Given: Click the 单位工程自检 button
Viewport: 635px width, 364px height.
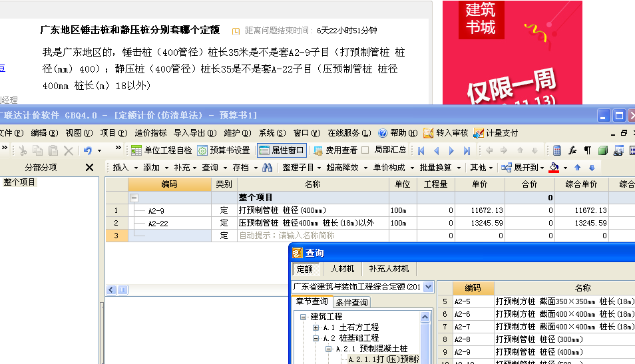Looking at the screenshot, I should click(162, 150).
